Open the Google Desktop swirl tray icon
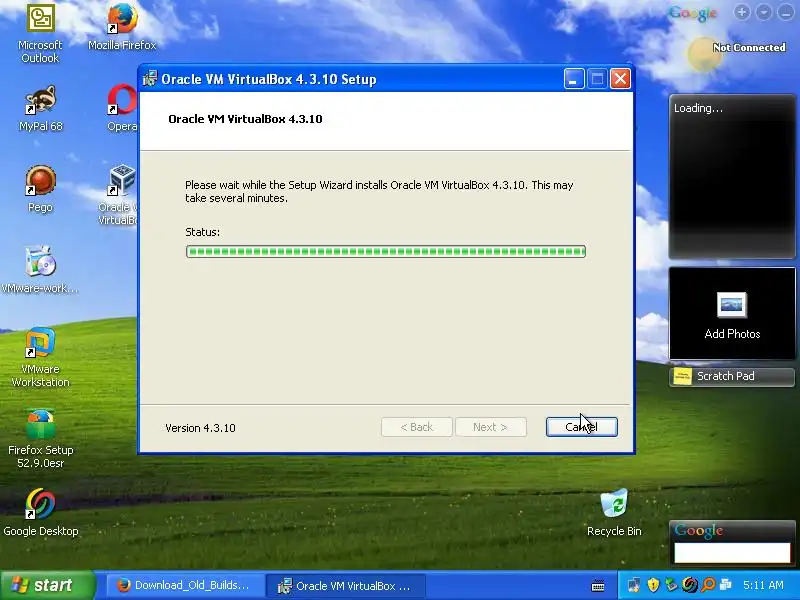800x600 pixels. point(689,585)
